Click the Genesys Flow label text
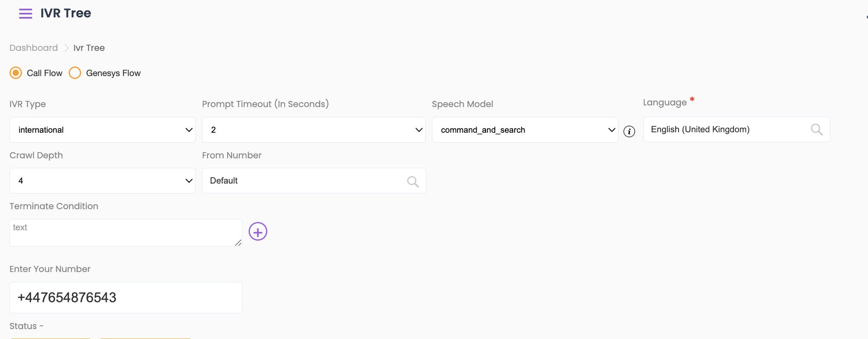The width and height of the screenshot is (868, 339). pos(113,73)
